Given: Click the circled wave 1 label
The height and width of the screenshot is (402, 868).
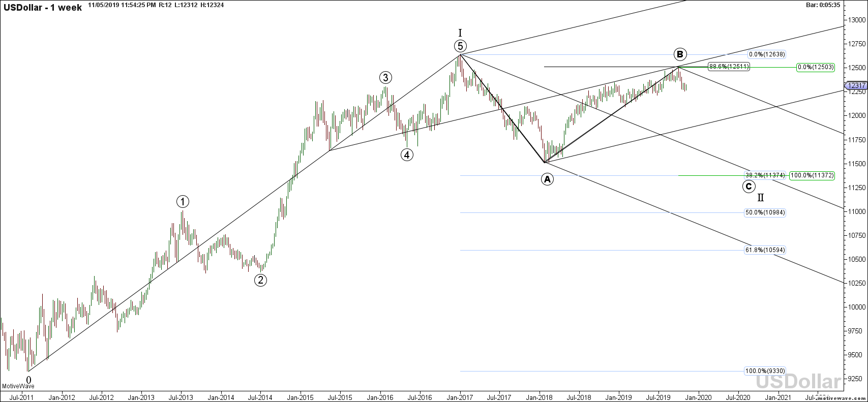Looking at the screenshot, I should pos(183,202).
